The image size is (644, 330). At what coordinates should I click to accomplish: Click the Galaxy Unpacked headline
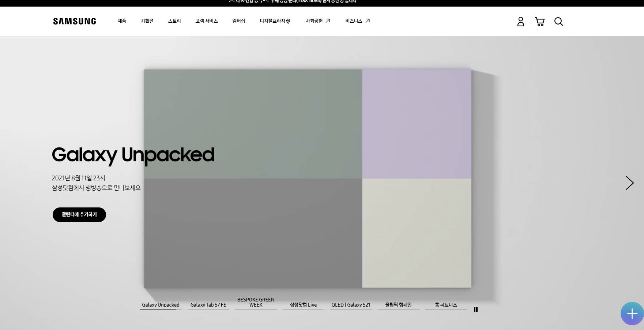pos(133,155)
